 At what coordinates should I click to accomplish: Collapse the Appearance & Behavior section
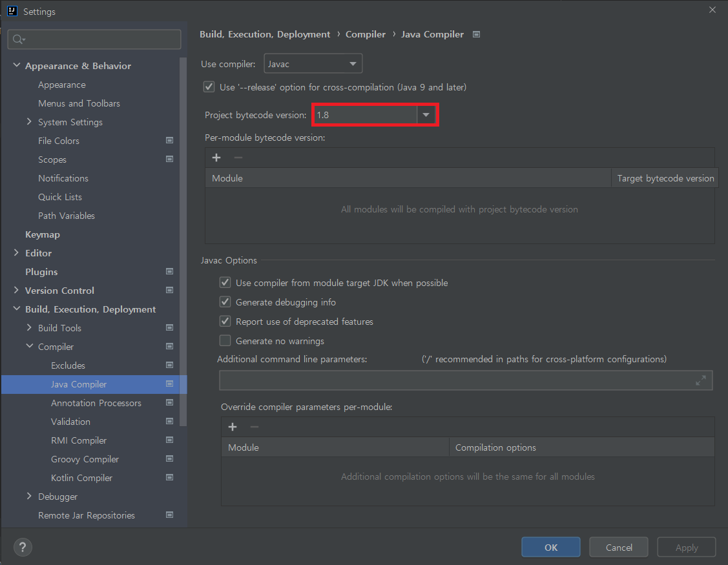coord(17,65)
